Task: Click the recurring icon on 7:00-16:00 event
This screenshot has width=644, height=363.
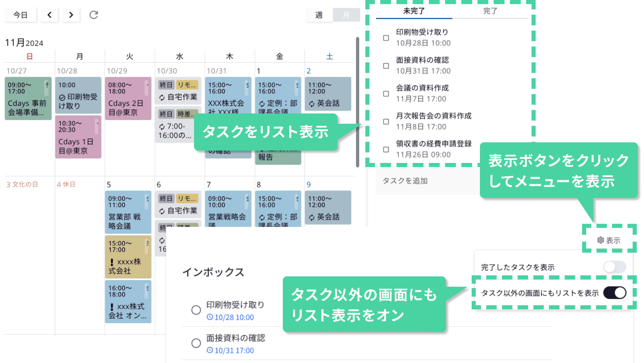Action: click(162, 127)
